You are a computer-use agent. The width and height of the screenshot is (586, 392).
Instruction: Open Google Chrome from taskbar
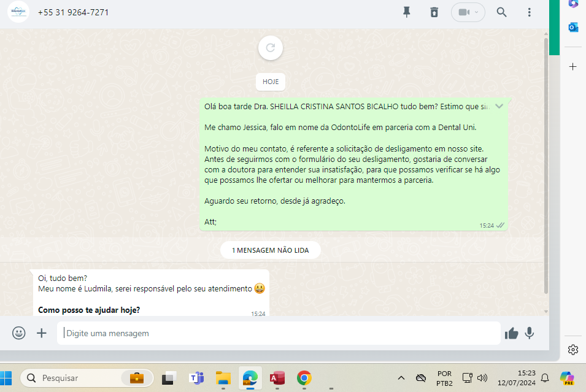pyautogui.click(x=304, y=378)
